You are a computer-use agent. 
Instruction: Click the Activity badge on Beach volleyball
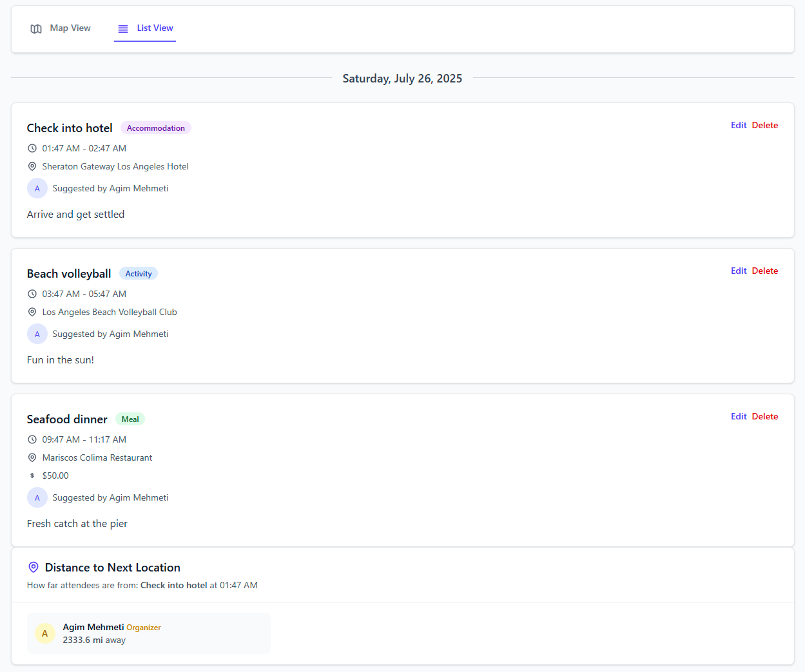pos(138,273)
